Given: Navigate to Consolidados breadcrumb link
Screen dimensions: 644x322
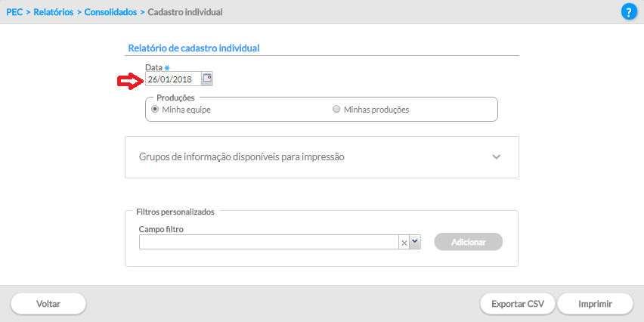Looking at the screenshot, I should coord(110,12).
